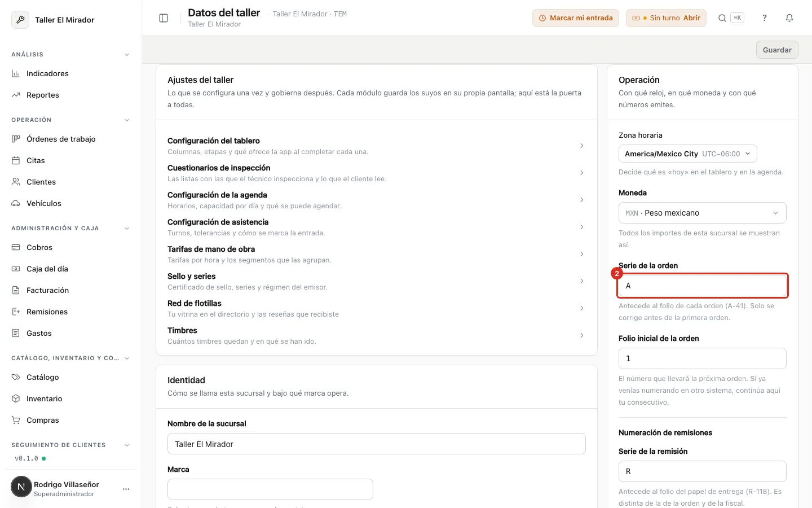Open Tarifas de mano de obra row

[x=376, y=254]
